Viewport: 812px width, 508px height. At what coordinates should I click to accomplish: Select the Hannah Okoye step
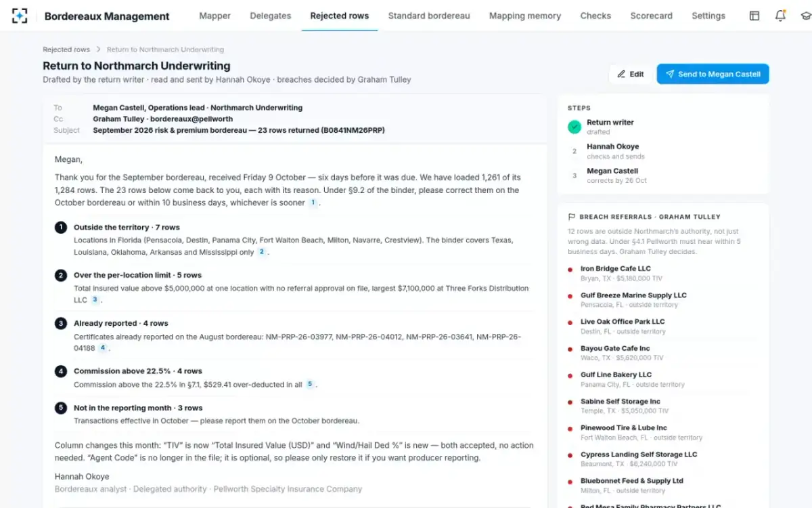coord(663,151)
